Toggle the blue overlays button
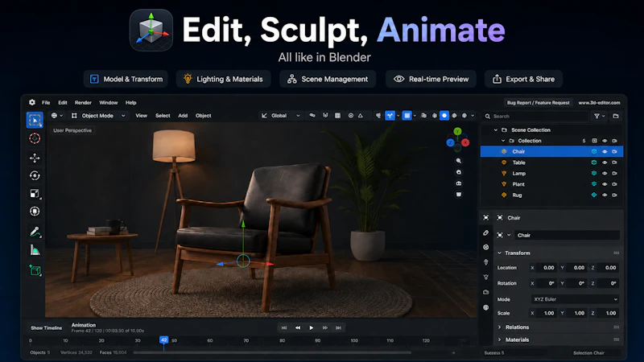Screen dimensions: 644x362 pyautogui.click(x=407, y=116)
